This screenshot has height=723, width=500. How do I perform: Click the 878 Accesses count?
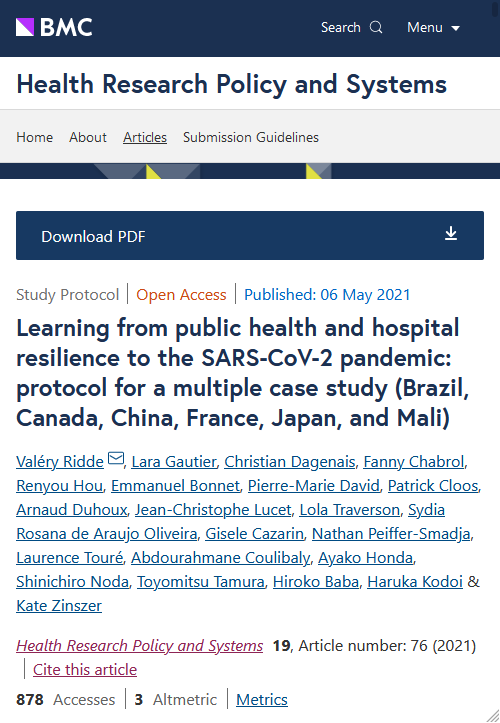(x=65, y=699)
